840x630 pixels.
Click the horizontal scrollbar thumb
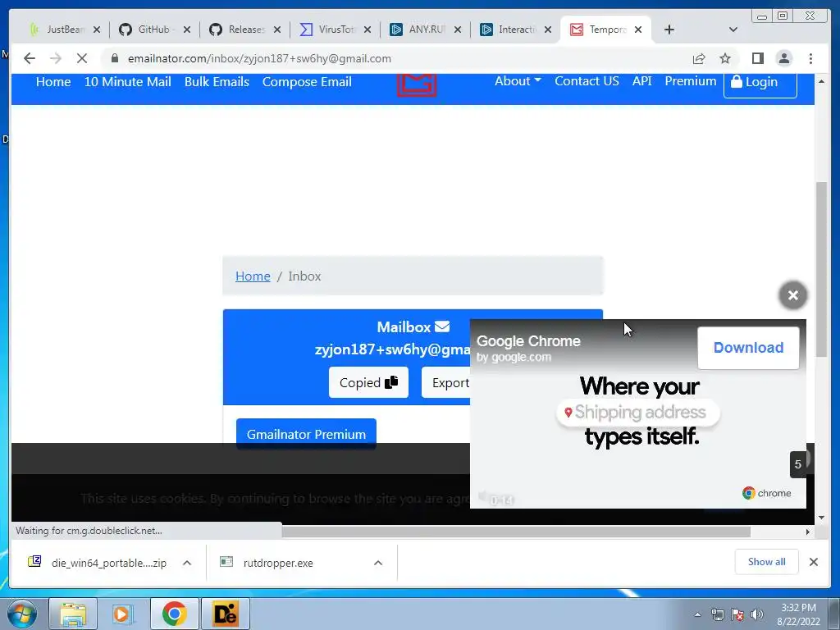516,532
